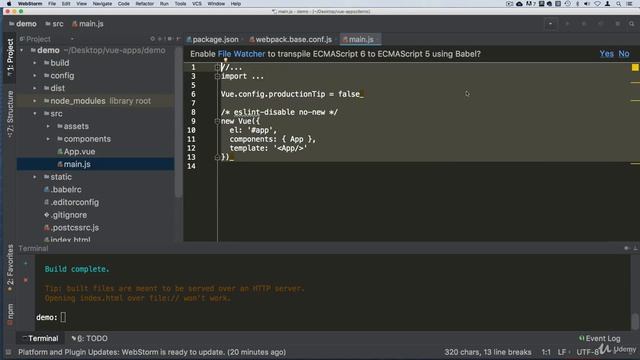Hide the terminal panel with its hide icon
640x360 pixels.
click(x=635, y=248)
